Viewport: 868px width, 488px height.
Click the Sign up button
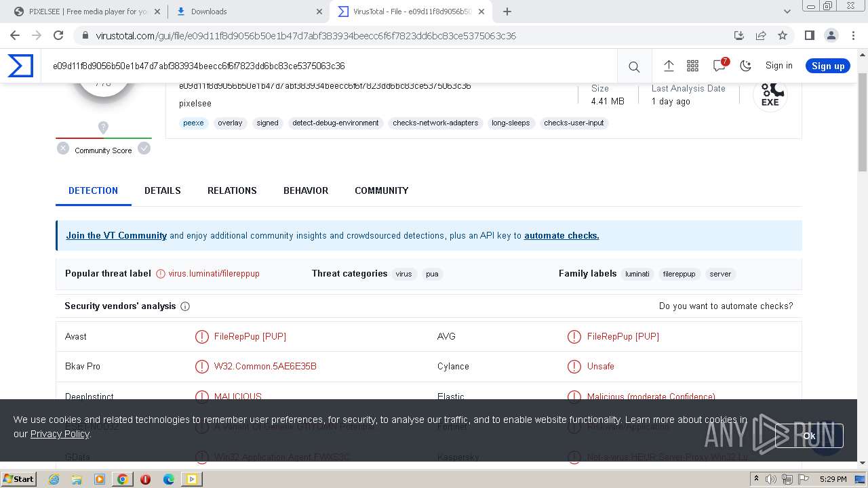click(828, 66)
